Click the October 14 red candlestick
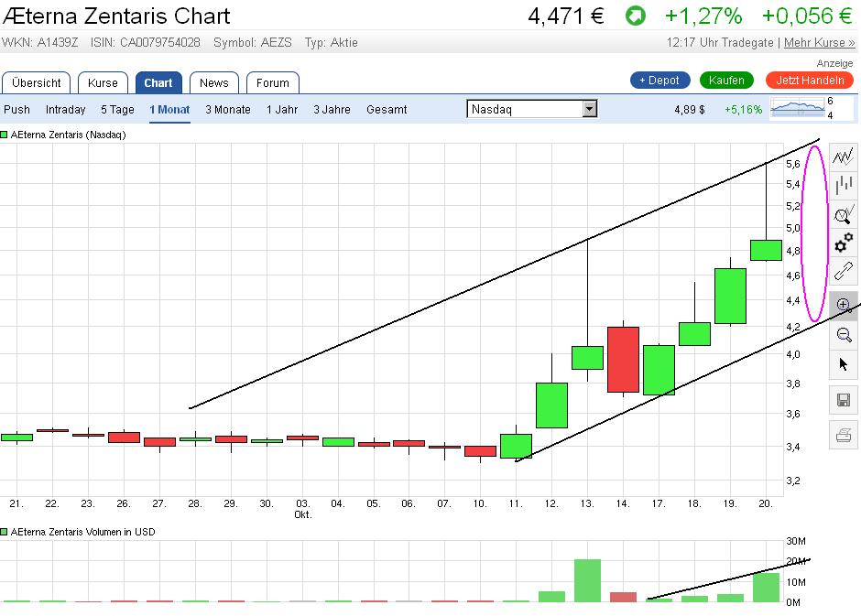This screenshot has width=861, height=616. (x=623, y=360)
